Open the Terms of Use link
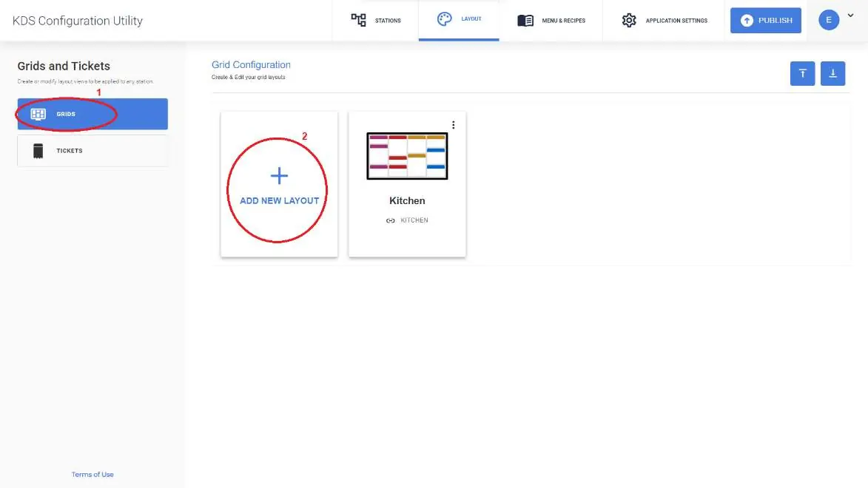The height and width of the screenshot is (488, 868). click(x=92, y=475)
